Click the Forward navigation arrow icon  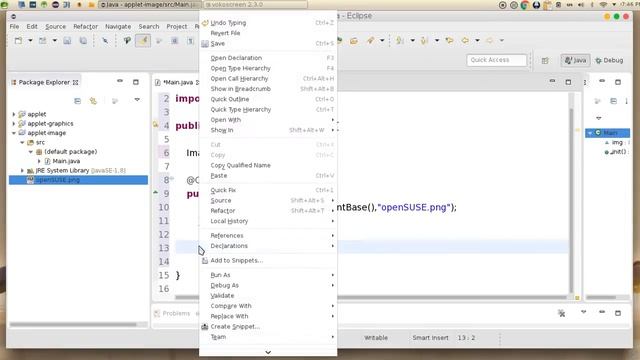point(490,40)
